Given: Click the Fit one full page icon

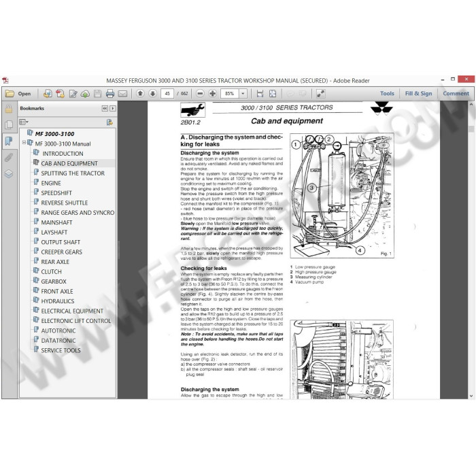Looking at the screenshot, I should pyautogui.click(x=273, y=94).
